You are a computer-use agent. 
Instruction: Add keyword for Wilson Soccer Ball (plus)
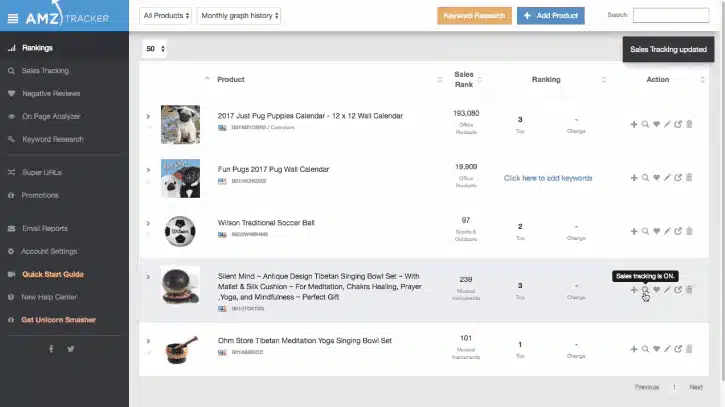click(634, 231)
